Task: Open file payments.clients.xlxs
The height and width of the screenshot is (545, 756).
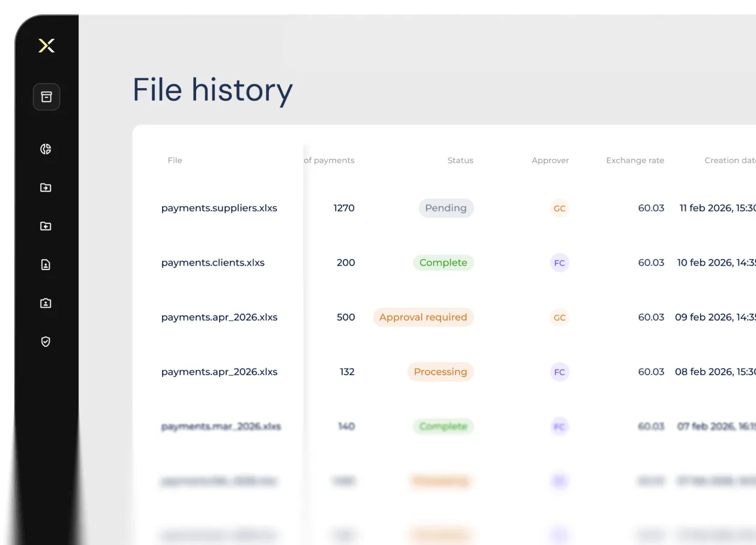Action: [x=213, y=263]
